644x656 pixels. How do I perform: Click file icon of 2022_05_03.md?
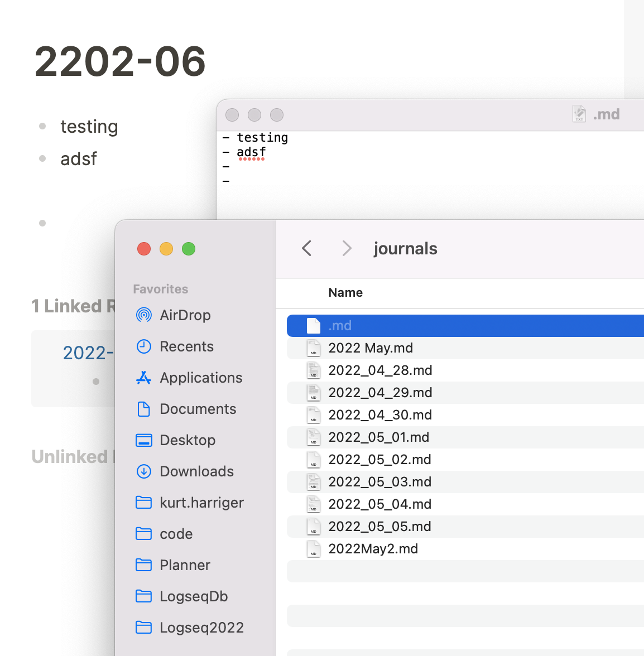(314, 482)
